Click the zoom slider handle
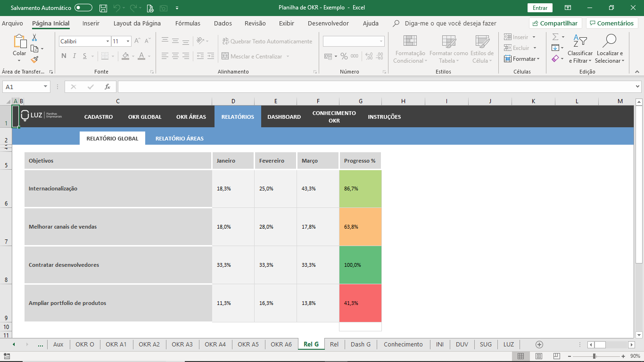The height and width of the screenshot is (362, 644). click(x=594, y=356)
